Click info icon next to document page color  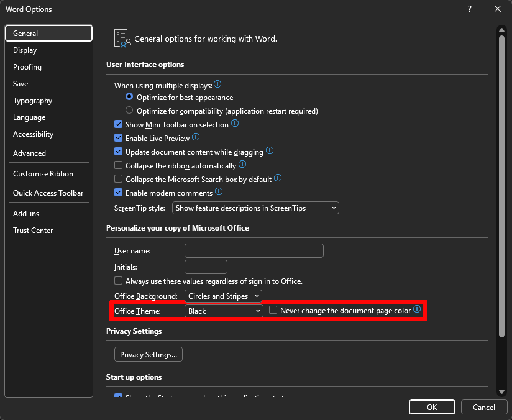pos(417,309)
